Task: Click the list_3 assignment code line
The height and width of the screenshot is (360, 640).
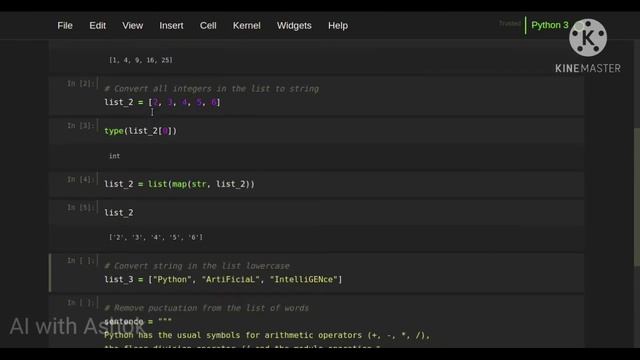Action: 223,279
